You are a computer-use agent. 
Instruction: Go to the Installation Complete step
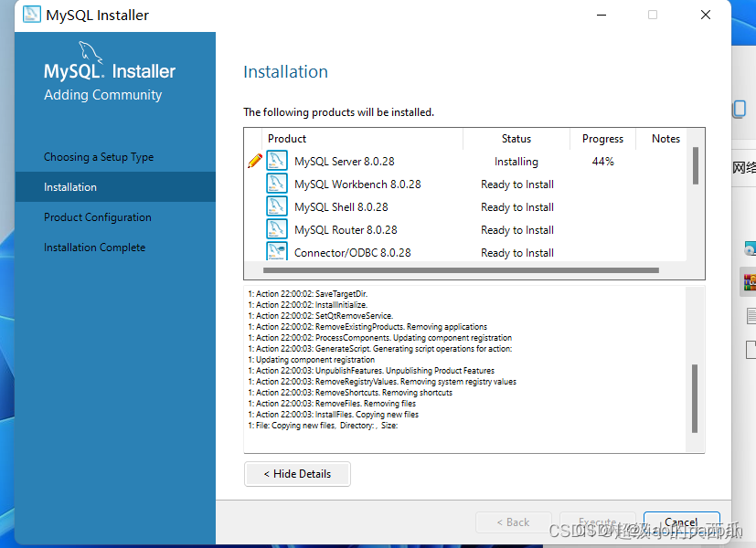pos(94,248)
